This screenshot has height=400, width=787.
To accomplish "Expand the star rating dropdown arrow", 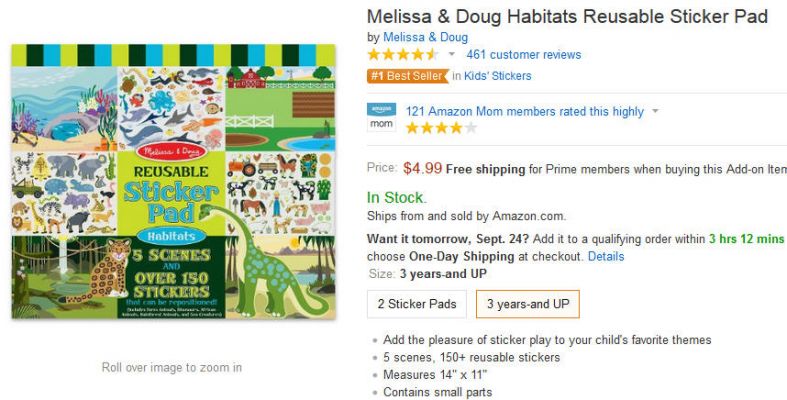I will [452, 54].
